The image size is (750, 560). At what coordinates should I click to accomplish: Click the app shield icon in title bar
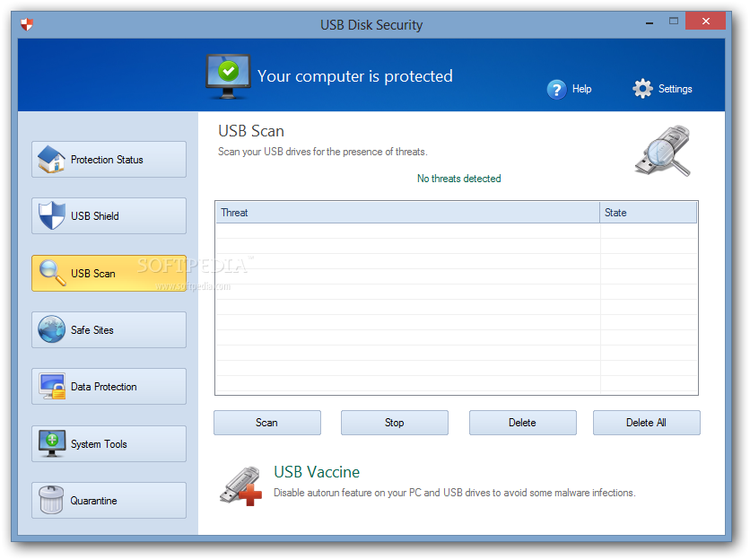tap(27, 24)
